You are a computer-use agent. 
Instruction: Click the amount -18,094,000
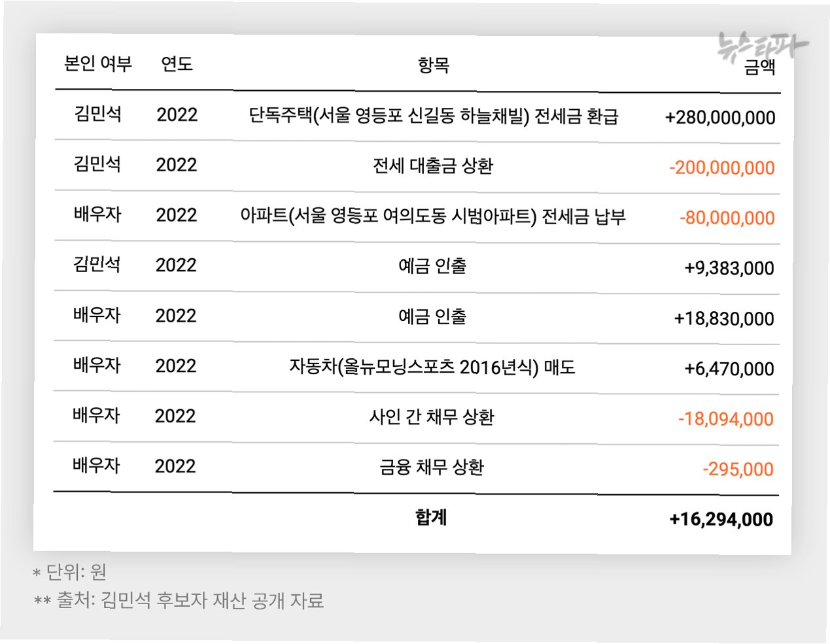726,419
